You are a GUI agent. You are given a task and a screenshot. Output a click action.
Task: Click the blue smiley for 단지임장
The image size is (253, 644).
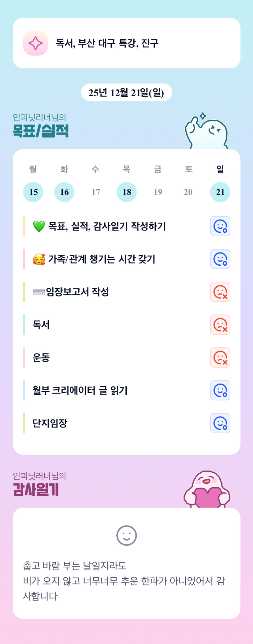coord(220,423)
